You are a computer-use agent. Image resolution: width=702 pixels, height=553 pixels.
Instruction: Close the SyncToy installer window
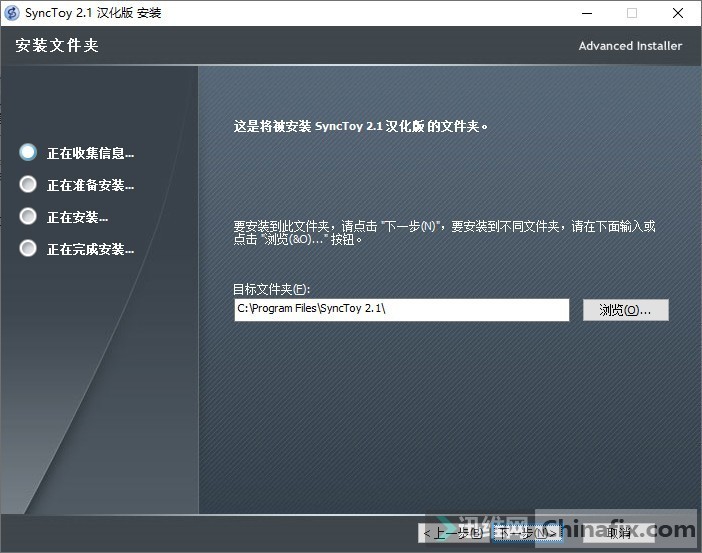click(678, 13)
